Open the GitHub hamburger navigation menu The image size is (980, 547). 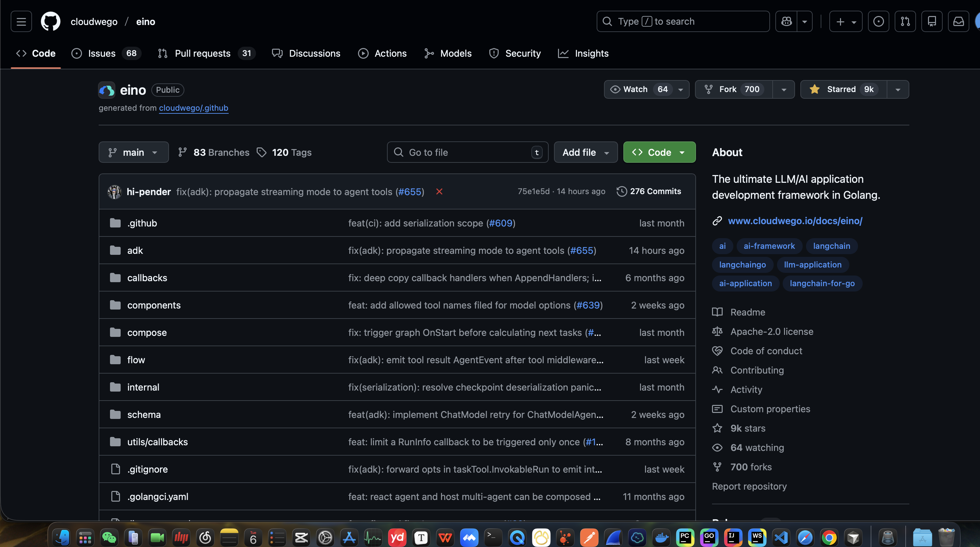click(21, 22)
